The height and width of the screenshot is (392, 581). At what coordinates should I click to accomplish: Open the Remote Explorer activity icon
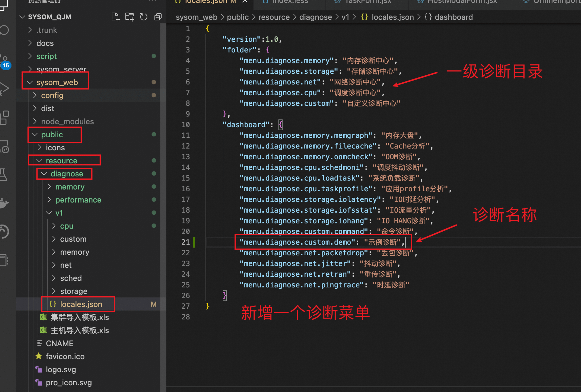click(x=5, y=146)
